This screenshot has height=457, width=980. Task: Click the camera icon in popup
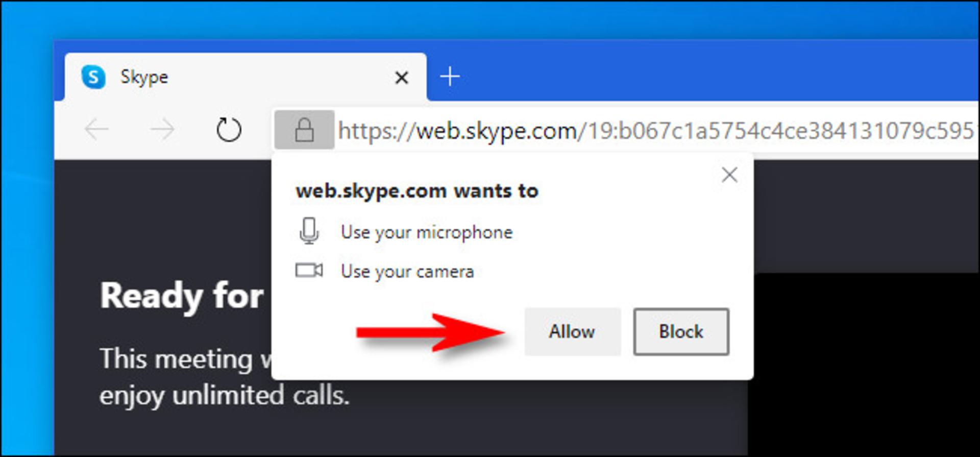pos(309,270)
